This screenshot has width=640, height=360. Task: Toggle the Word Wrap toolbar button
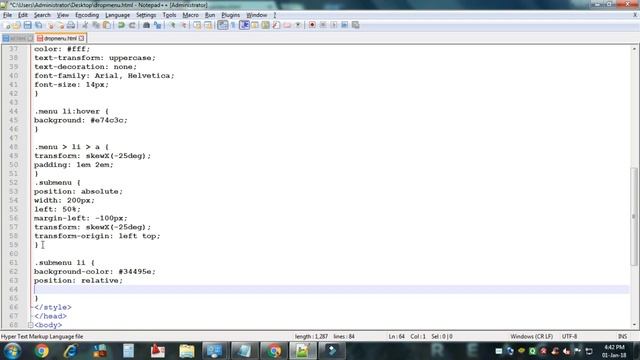(x=222, y=25)
